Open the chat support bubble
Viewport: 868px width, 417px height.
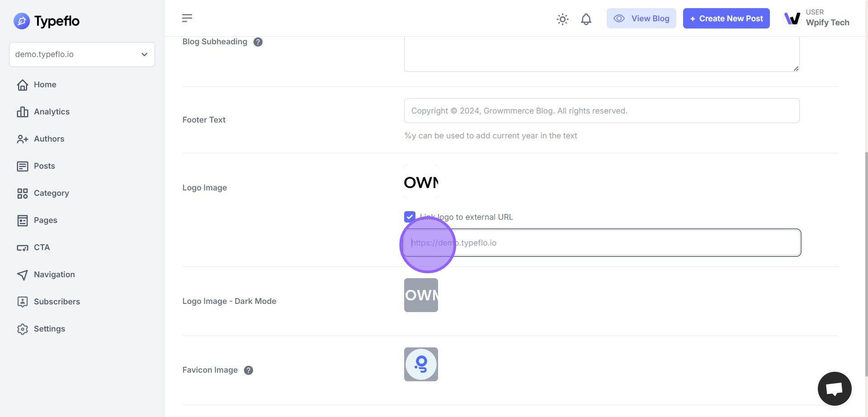pos(834,389)
